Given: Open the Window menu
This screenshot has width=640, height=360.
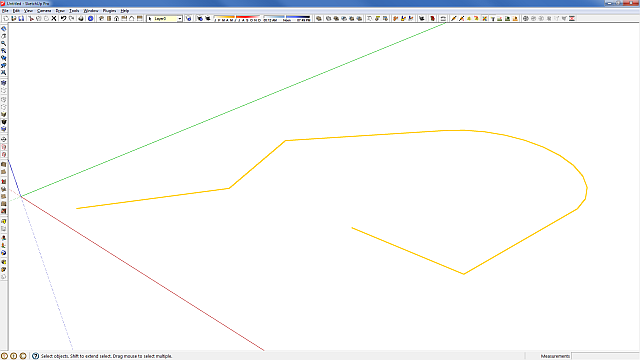Looking at the screenshot, I should (91, 11).
